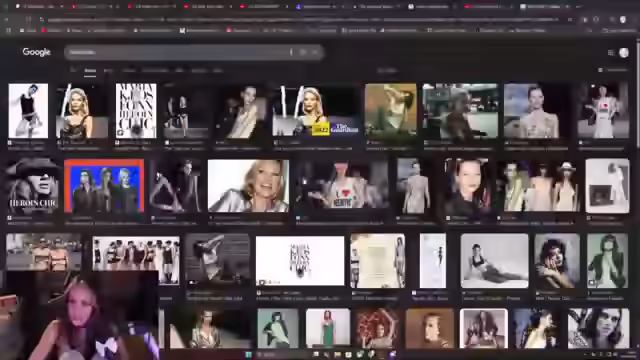Open the Google account profile avatar
This screenshot has height=360, width=640.
624,53
